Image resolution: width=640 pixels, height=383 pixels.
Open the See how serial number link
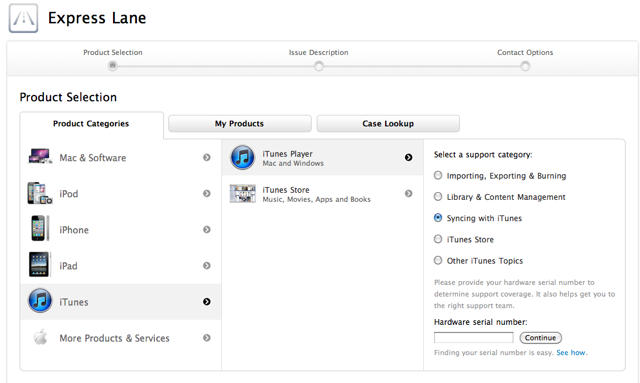(x=571, y=352)
